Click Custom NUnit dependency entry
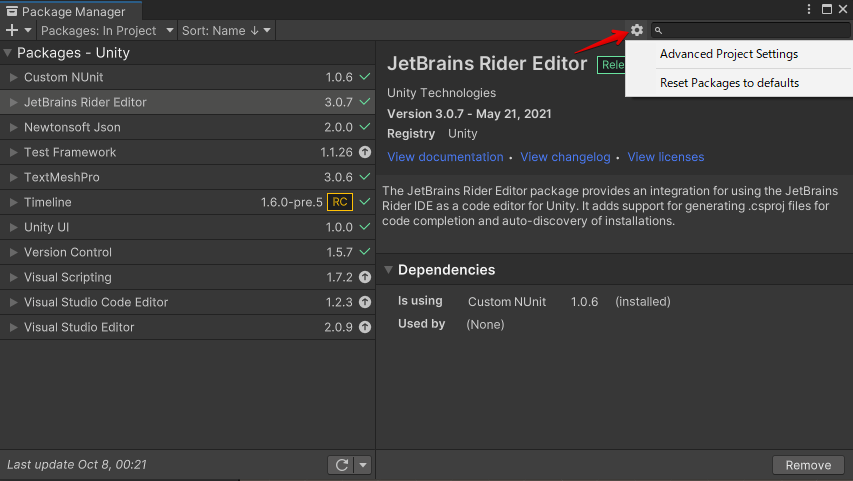 (x=506, y=302)
